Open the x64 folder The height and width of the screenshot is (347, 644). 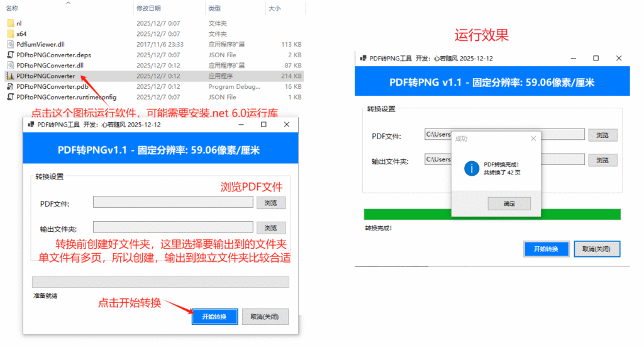21,34
